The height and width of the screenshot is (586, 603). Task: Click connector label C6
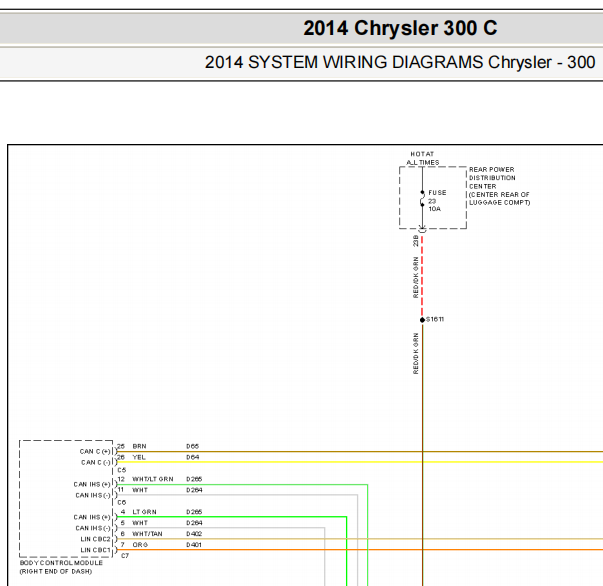pos(122,502)
